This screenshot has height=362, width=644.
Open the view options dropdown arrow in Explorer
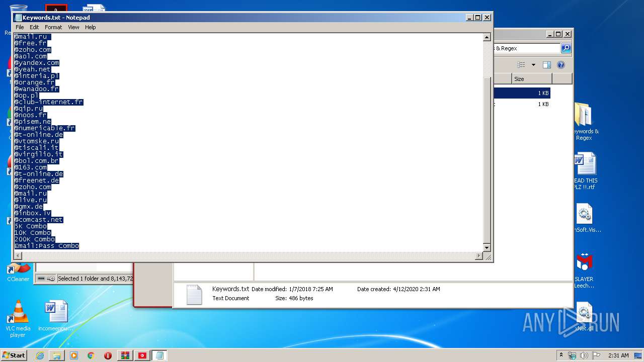(533, 65)
